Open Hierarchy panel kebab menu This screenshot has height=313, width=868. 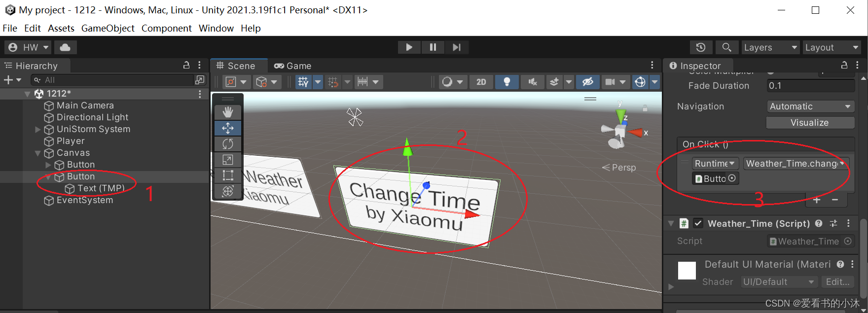199,65
